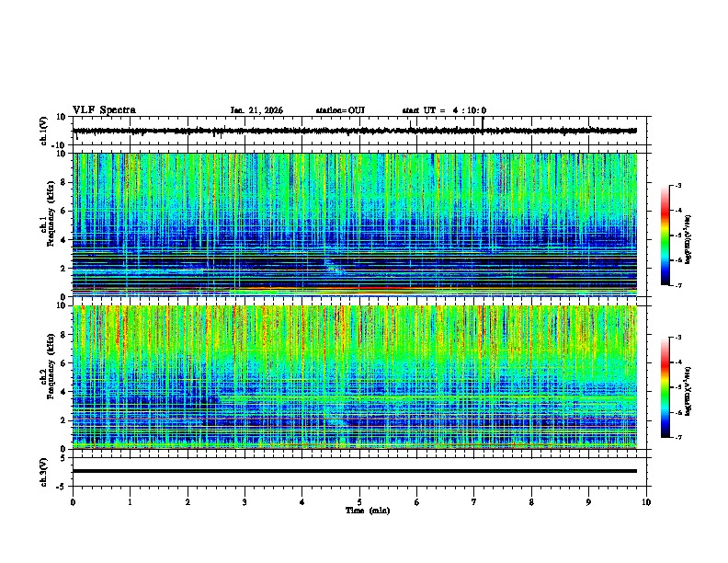The height and width of the screenshot is (563, 728).
Task: Click the "VLF Spectra" plot title
Action: [x=104, y=110]
